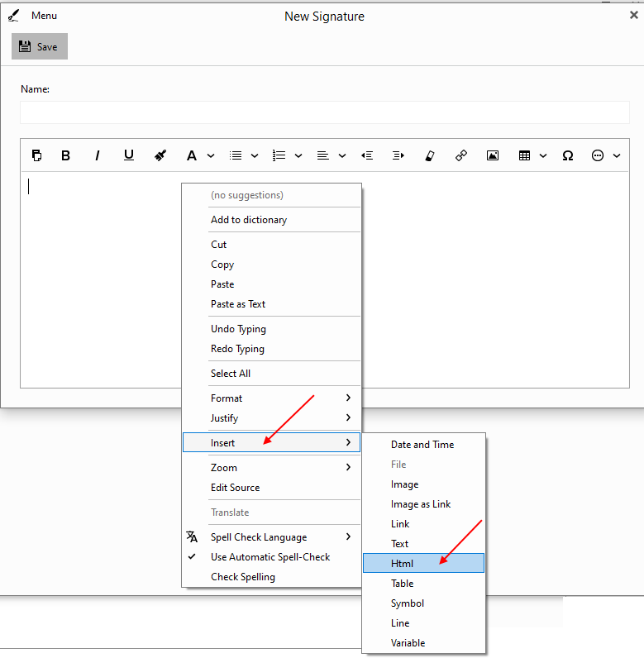644x658 pixels.
Task: Expand the Spell Check Language submenu
Action: (271, 537)
